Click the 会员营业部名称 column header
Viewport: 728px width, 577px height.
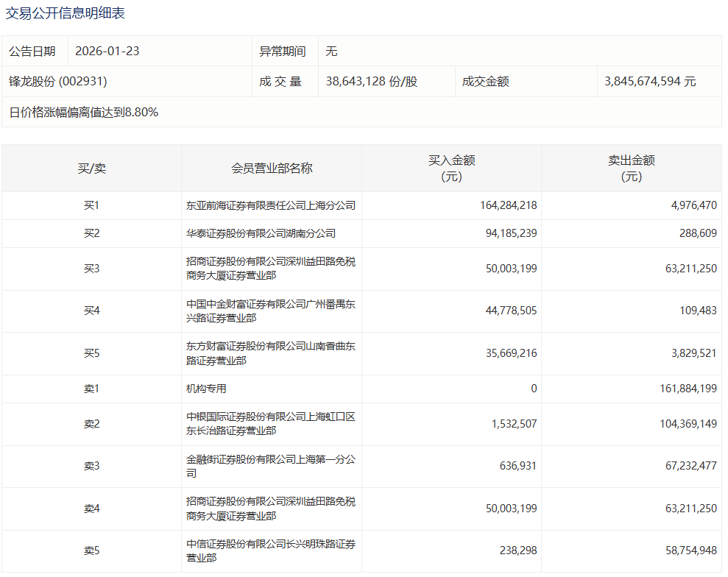(x=272, y=169)
